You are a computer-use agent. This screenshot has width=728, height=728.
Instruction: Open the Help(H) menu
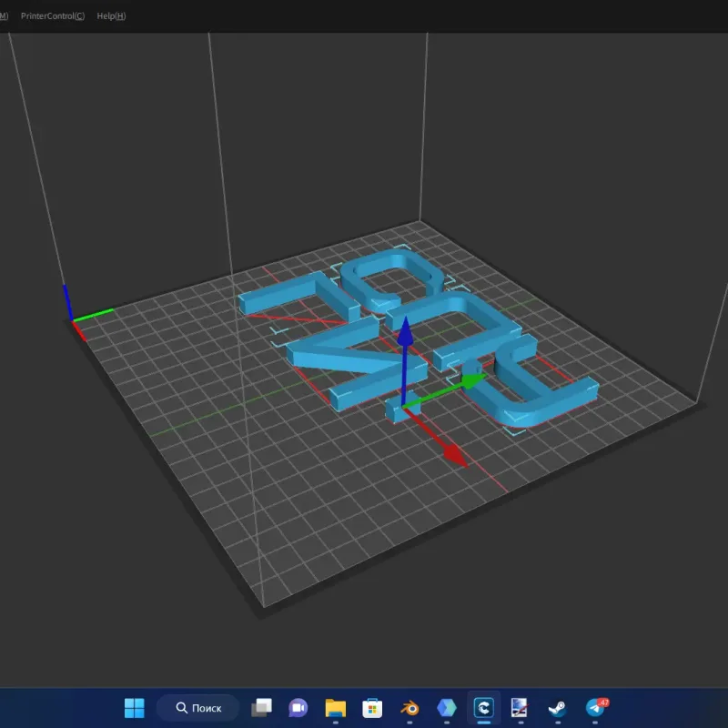[111, 15]
